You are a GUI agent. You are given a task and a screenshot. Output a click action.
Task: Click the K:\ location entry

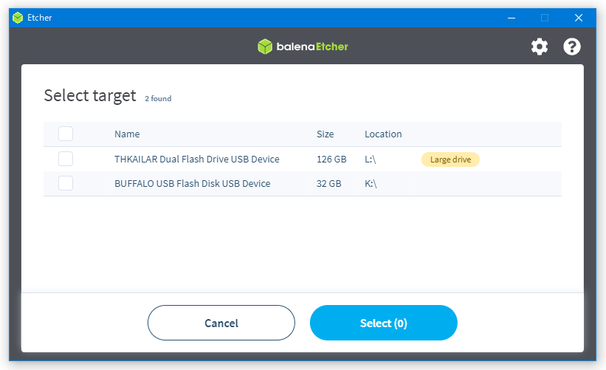pos(371,184)
